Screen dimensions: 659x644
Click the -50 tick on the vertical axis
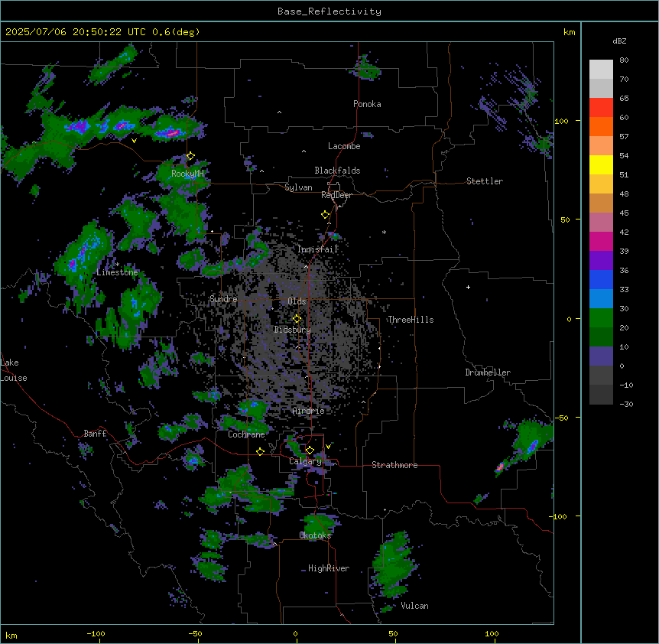point(561,418)
